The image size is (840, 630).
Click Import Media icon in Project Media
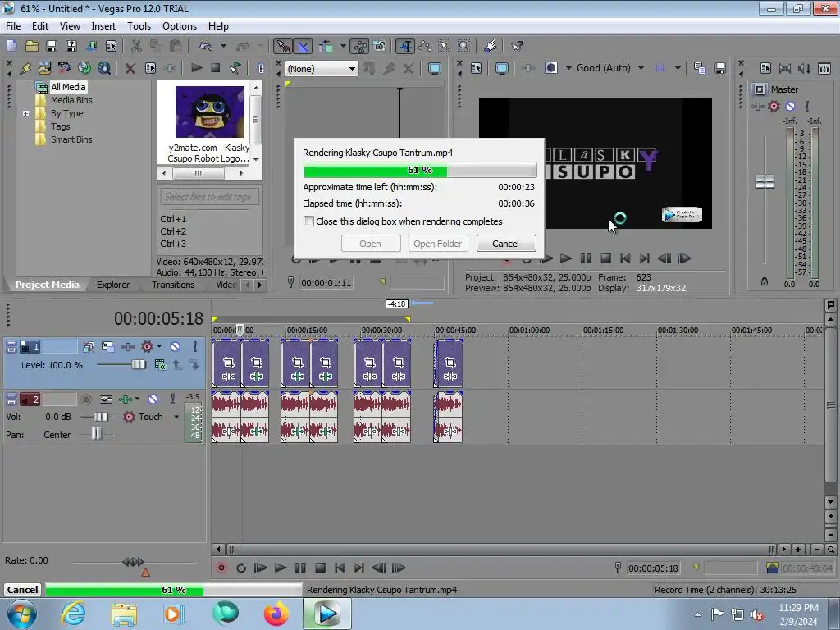tap(45, 68)
